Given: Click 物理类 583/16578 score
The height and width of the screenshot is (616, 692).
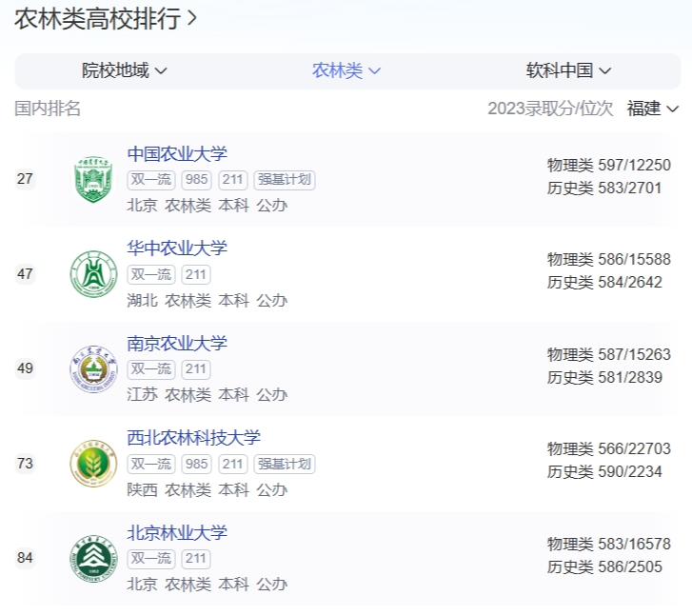Looking at the screenshot, I should 609,544.
